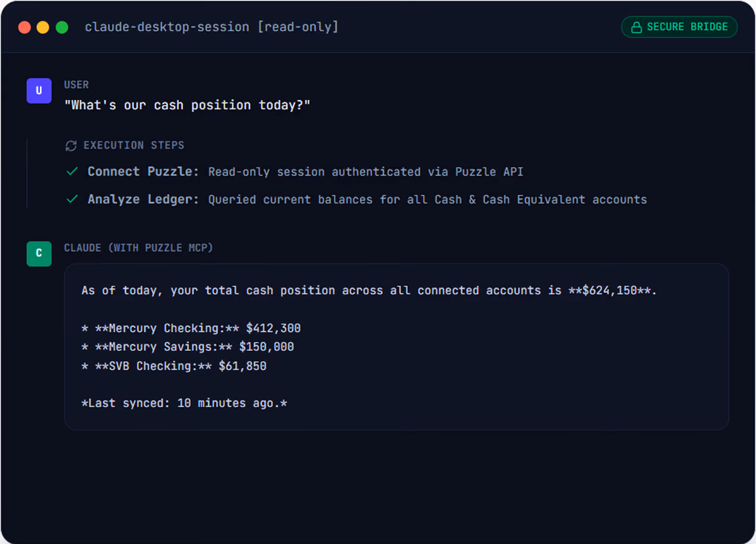The height and width of the screenshot is (544, 756).
Task: Click the Mercury Checking balance line
Action: (191, 328)
